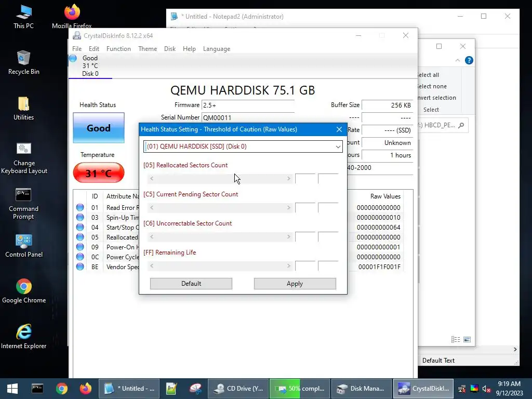Select the Good 31 °C Disk 0 tab
This screenshot has height=399, width=532.
coord(90,66)
